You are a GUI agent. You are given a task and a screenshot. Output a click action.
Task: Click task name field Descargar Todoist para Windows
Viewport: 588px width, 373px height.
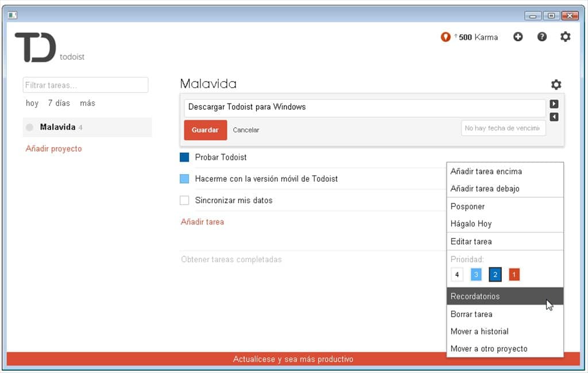365,107
